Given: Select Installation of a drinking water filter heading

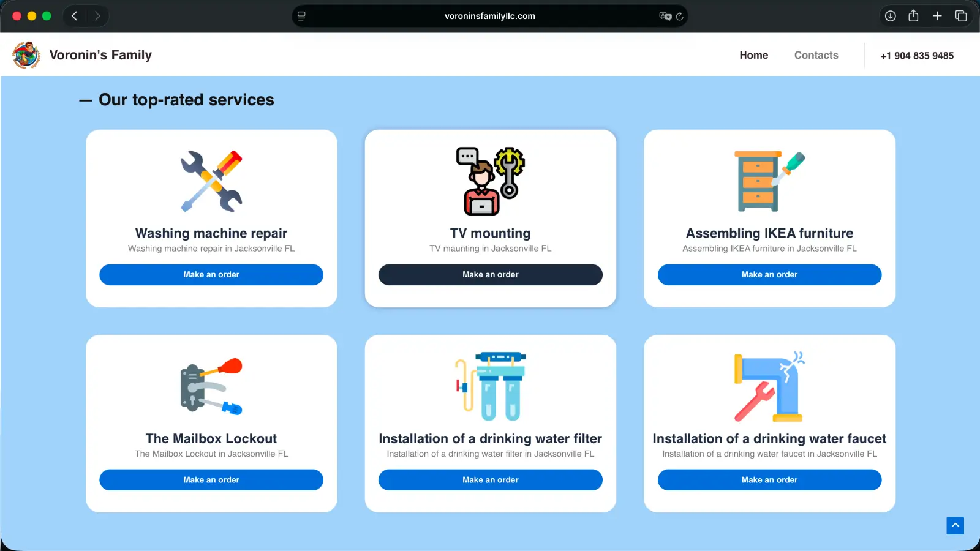Looking at the screenshot, I should 491,438.
